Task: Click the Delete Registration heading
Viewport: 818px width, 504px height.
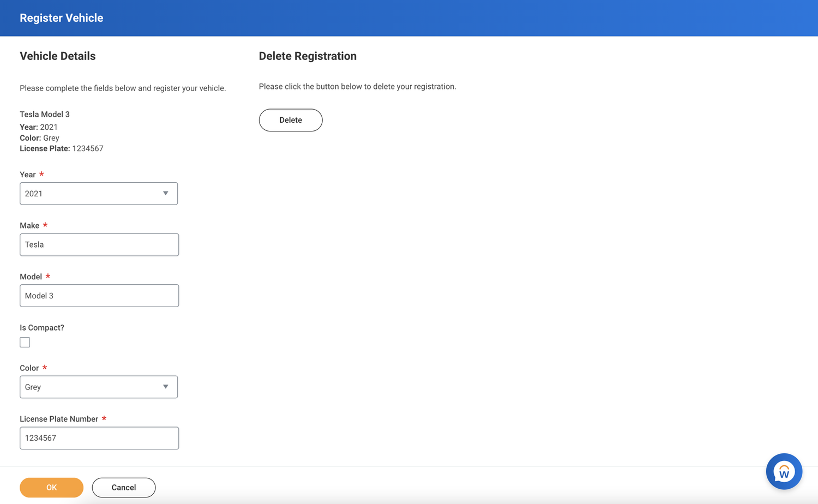Action: coord(308,56)
